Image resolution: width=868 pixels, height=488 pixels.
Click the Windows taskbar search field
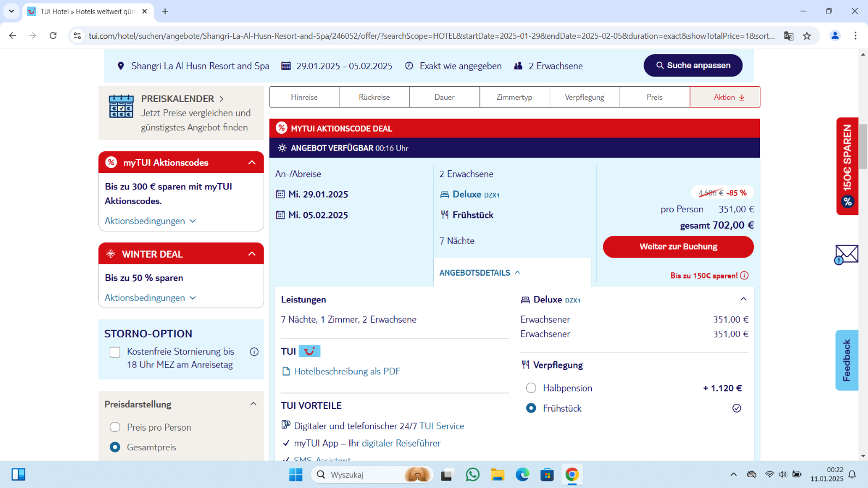pos(372,475)
